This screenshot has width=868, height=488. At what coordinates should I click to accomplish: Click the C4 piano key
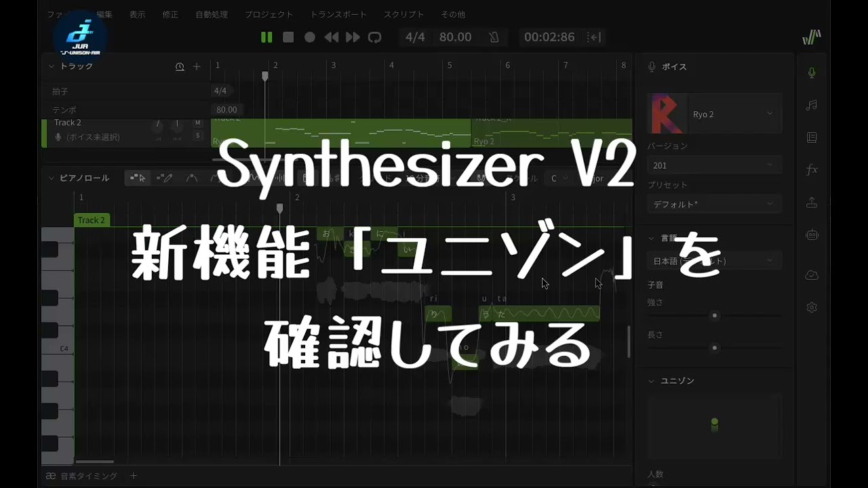[58, 348]
